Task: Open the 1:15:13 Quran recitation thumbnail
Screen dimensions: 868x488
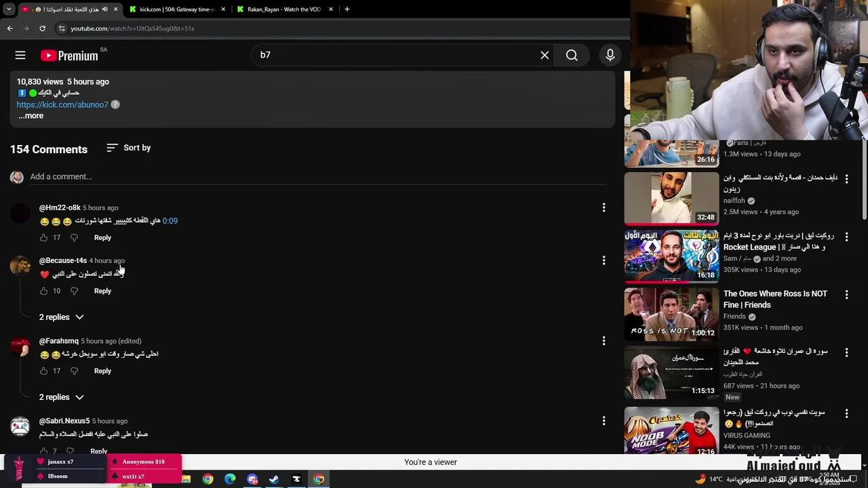Action: pyautogui.click(x=671, y=372)
